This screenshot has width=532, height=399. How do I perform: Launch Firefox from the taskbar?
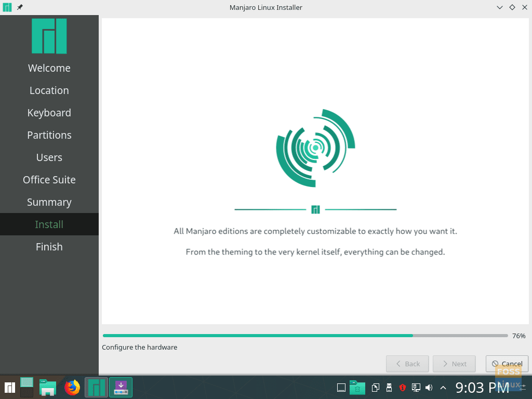coord(72,387)
